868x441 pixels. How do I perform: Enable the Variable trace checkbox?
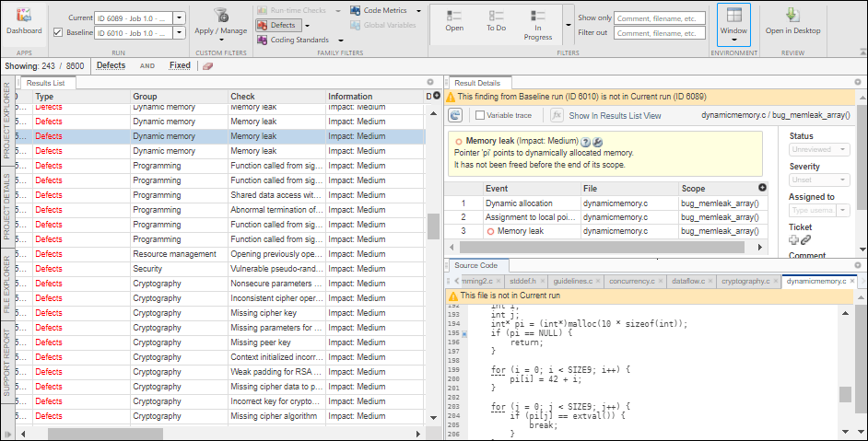point(480,115)
